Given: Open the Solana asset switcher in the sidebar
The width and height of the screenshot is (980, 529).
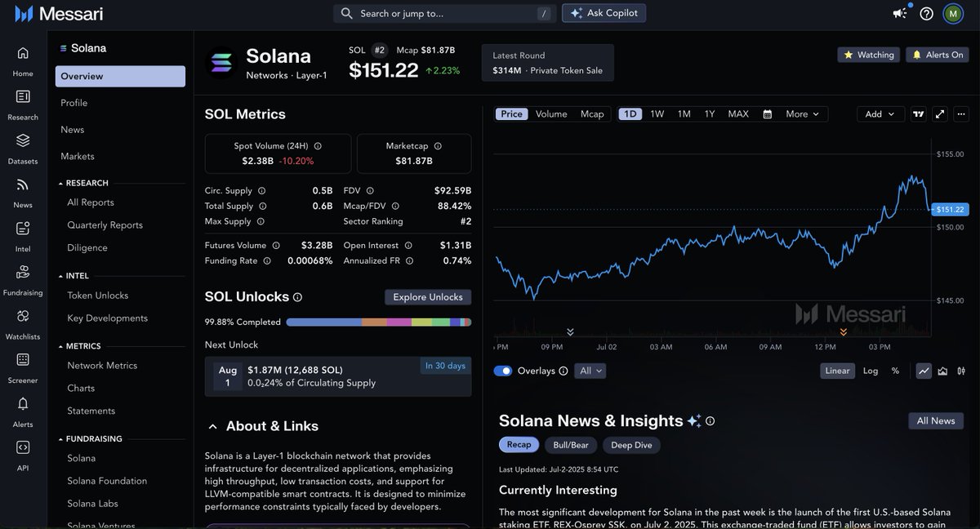Looking at the screenshot, I should click(82, 48).
